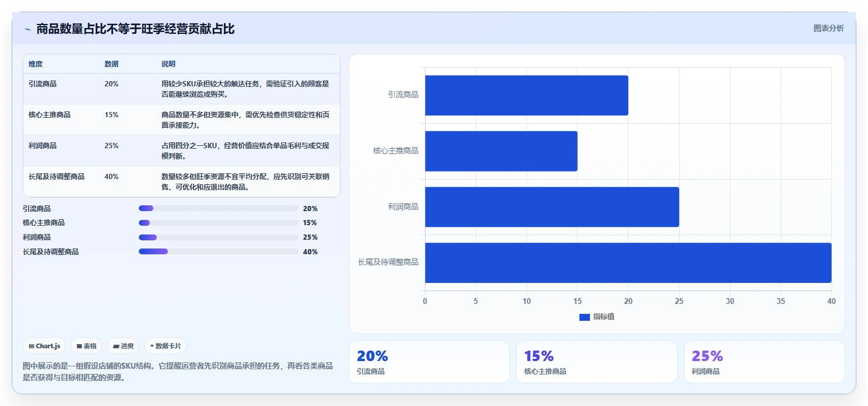The width and height of the screenshot is (868, 406).
Task: Click the page title 商品数量占比不等于旺季经营贡献占比
Action: pyautogui.click(x=136, y=29)
